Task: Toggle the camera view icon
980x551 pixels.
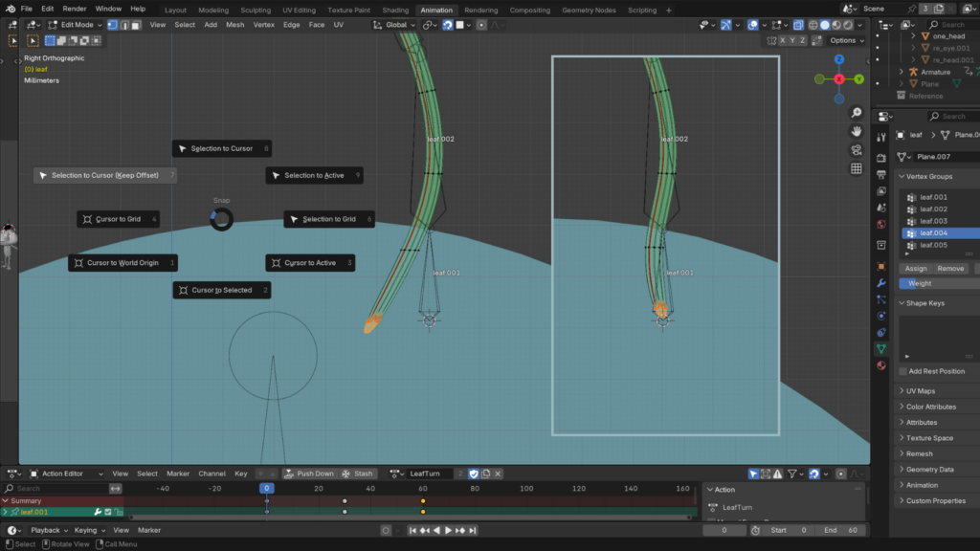Action: [x=857, y=150]
